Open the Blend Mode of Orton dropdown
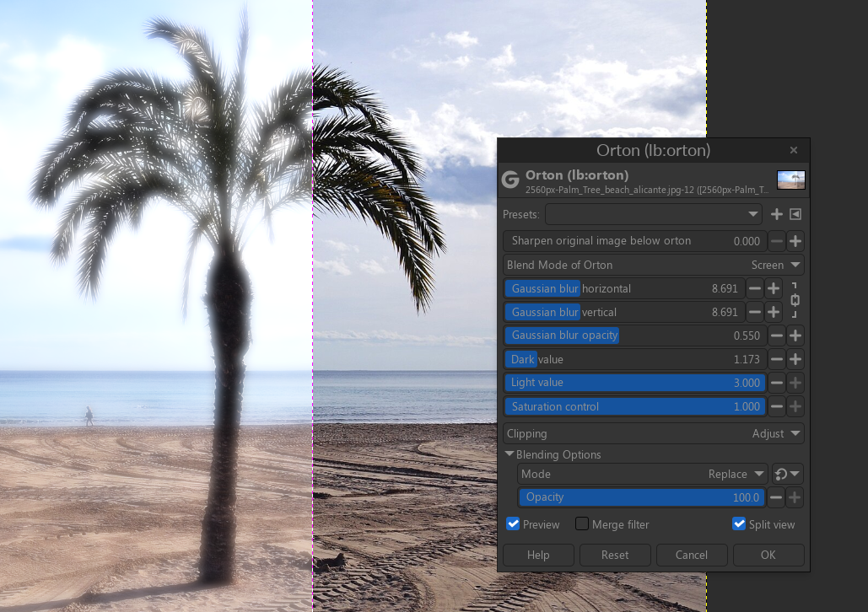 click(x=653, y=265)
